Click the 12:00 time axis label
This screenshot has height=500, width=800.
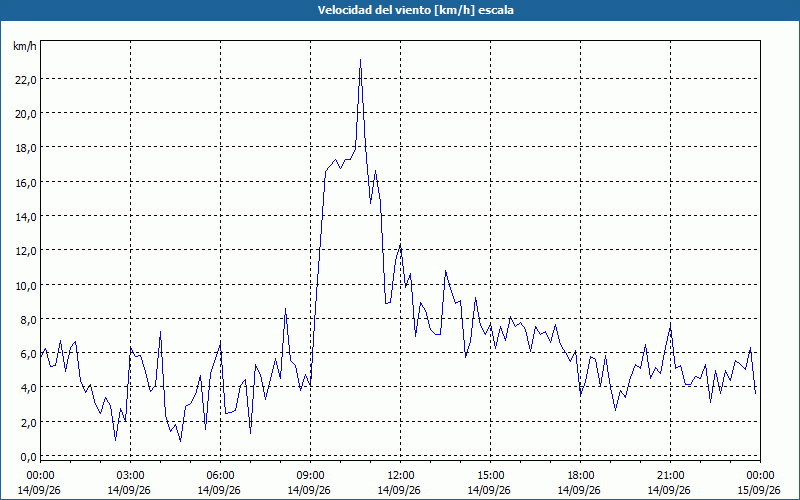[401, 476]
